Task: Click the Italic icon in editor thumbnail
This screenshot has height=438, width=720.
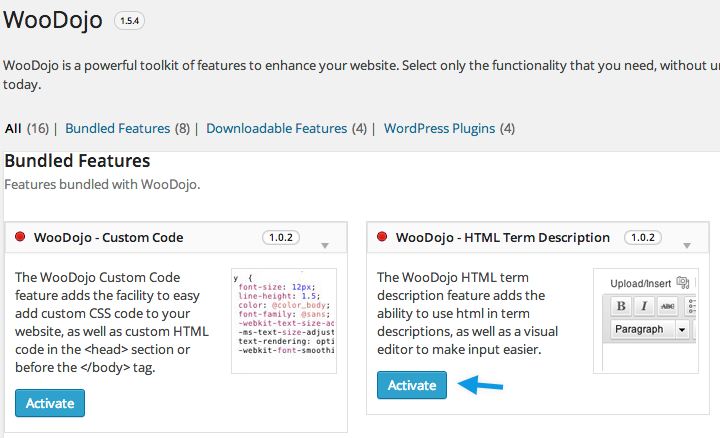Action: click(644, 306)
